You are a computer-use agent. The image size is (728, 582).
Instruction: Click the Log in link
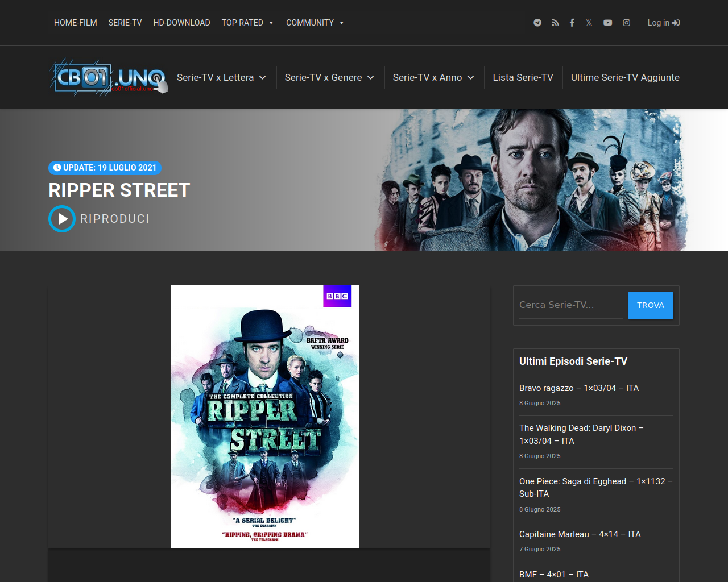(664, 23)
